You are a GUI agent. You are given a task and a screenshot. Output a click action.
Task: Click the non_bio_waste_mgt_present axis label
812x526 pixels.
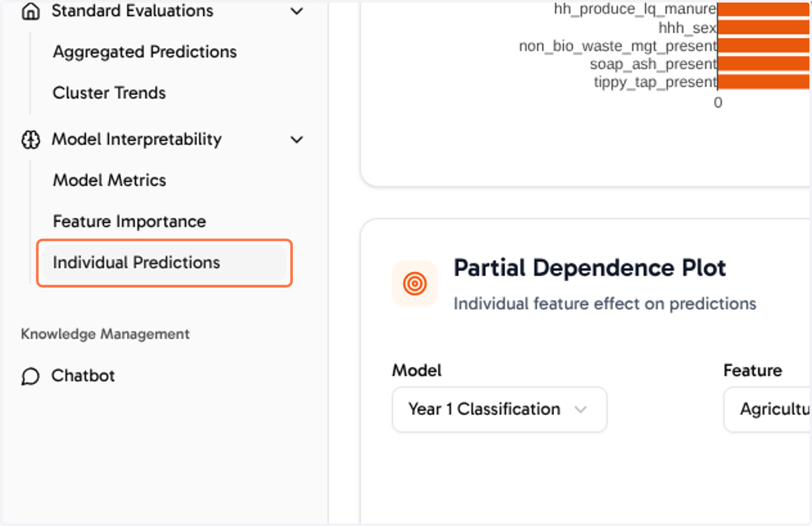(x=618, y=46)
